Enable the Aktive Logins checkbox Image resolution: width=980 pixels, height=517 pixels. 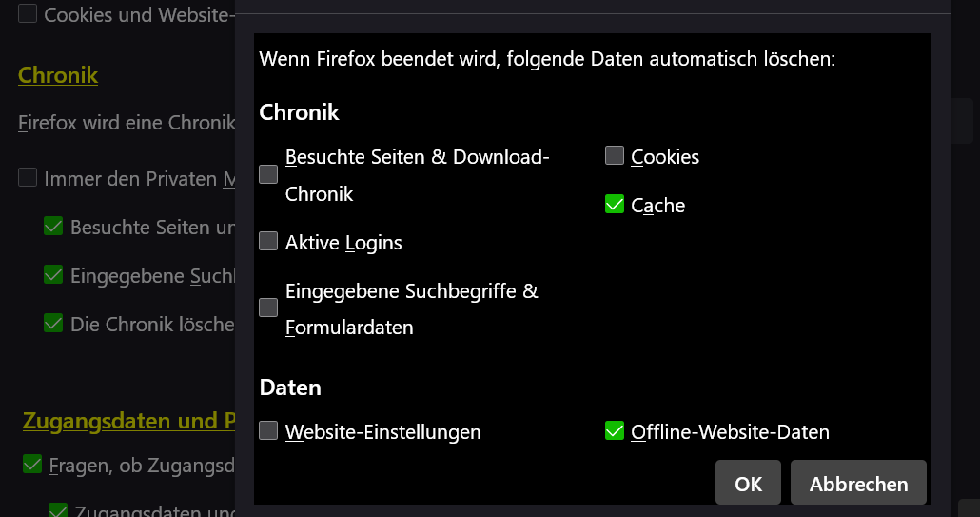coord(268,242)
